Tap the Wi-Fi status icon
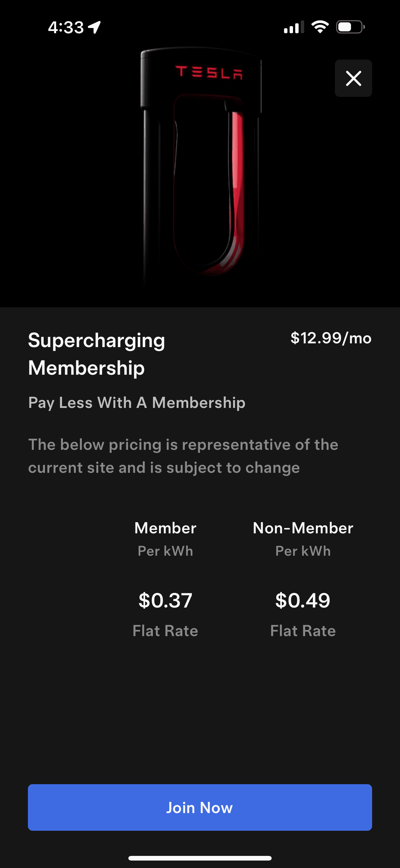This screenshot has width=400, height=868. pyautogui.click(x=320, y=27)
